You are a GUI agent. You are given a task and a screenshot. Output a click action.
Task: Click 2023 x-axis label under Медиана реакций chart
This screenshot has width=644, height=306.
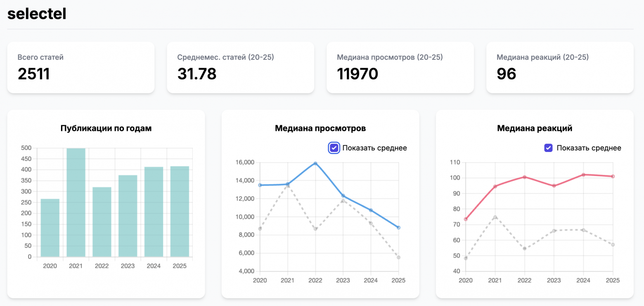554,280
